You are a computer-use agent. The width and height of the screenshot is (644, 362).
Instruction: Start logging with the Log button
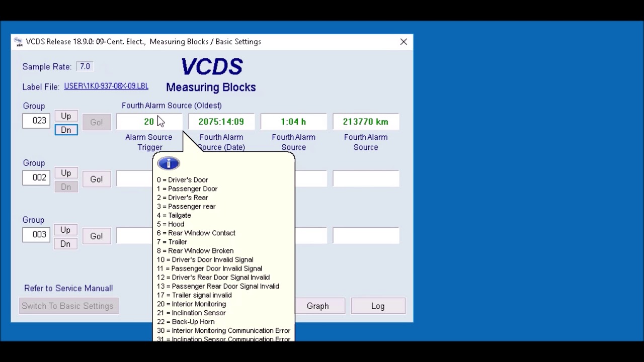click(x=378, y=306)
